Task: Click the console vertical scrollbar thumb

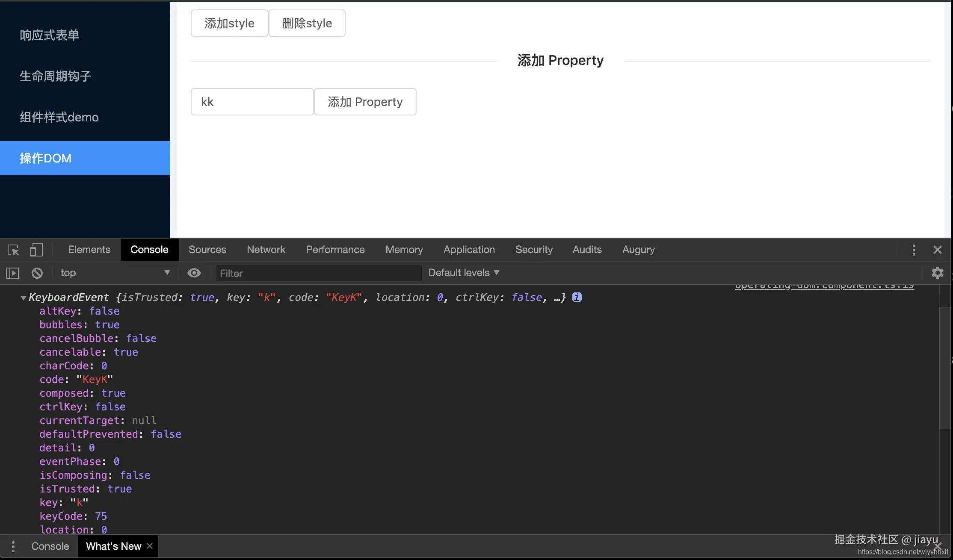Action: point(944,368)
